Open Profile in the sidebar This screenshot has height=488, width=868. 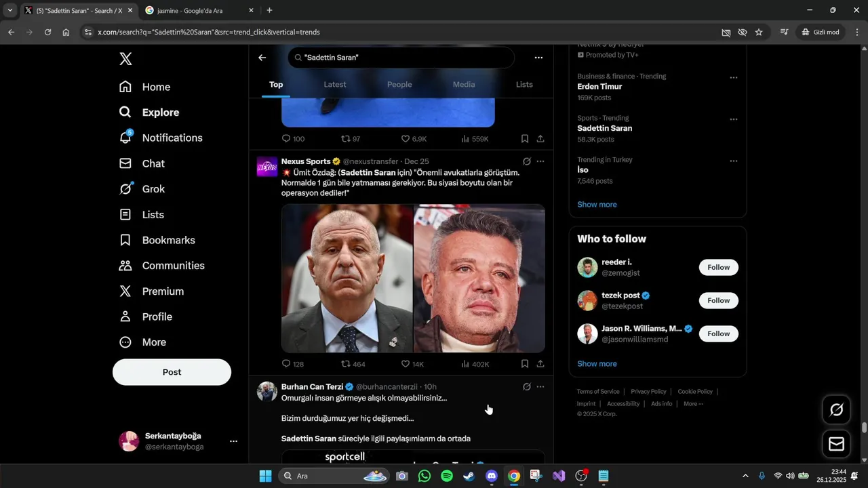[x=145, y=317]
